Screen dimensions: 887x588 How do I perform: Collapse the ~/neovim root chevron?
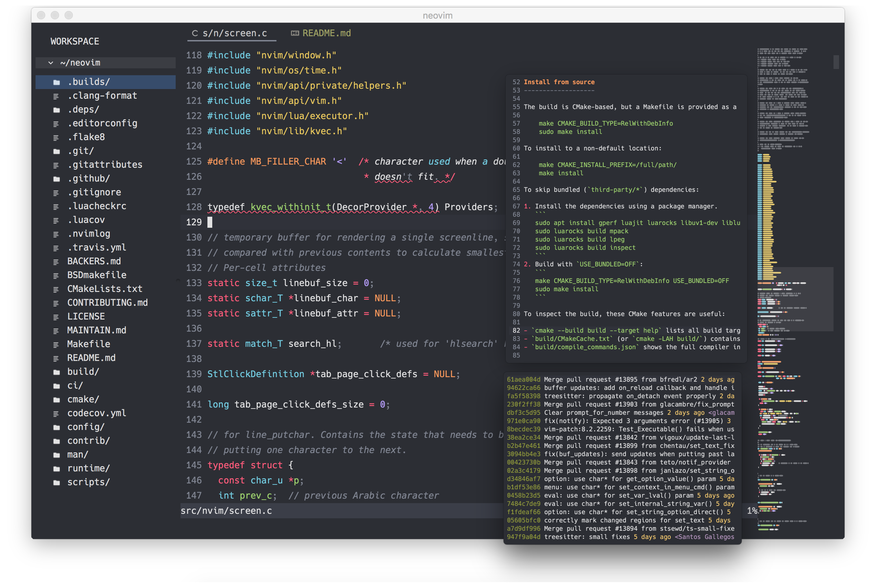51,63
